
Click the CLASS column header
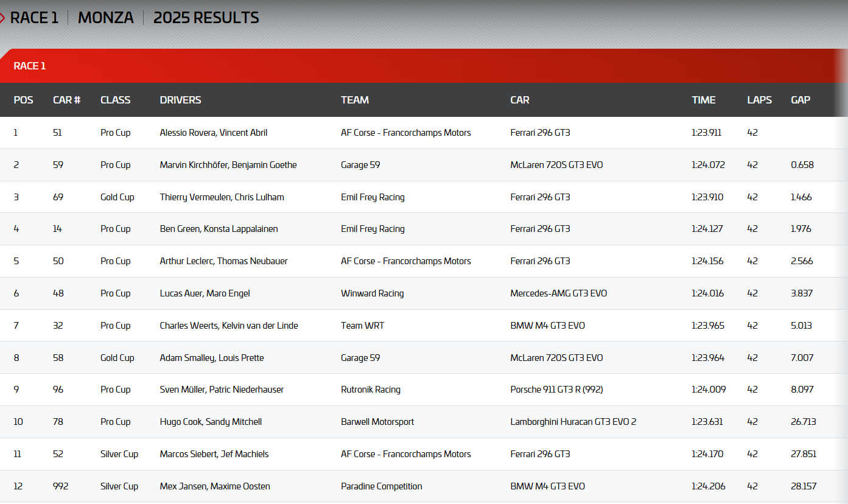click(x=116, y=100)
